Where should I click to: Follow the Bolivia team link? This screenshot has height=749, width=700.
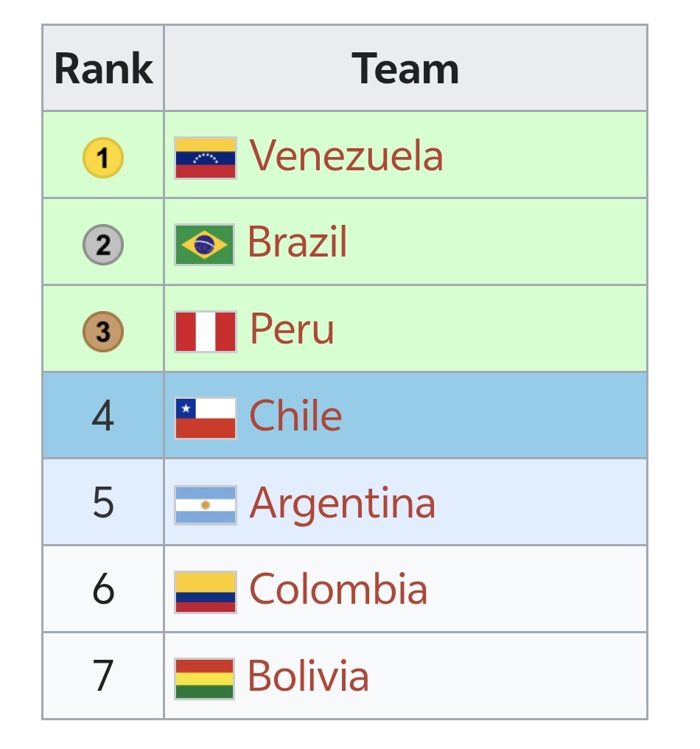[x=308, y=675]
